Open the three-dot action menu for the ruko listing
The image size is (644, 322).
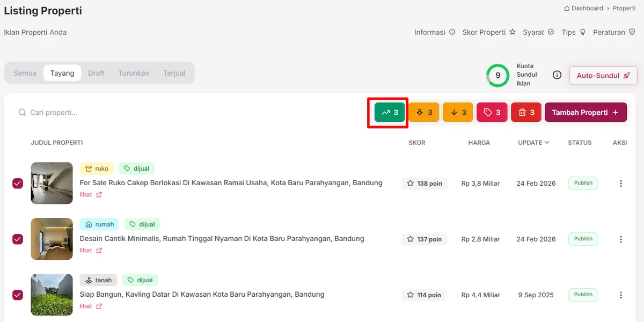click(621, 184)
